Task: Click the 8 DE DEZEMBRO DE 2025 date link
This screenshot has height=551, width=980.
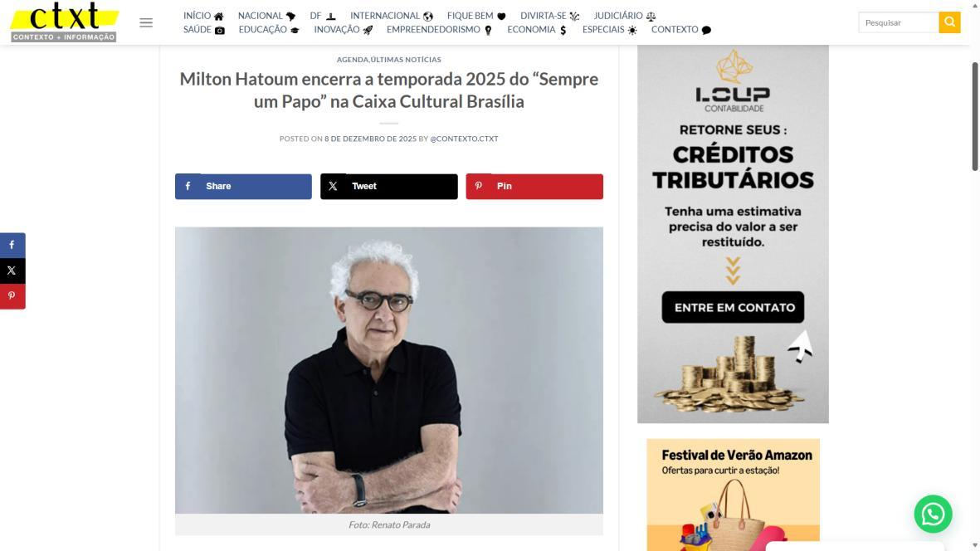Action: coord(370,139)
